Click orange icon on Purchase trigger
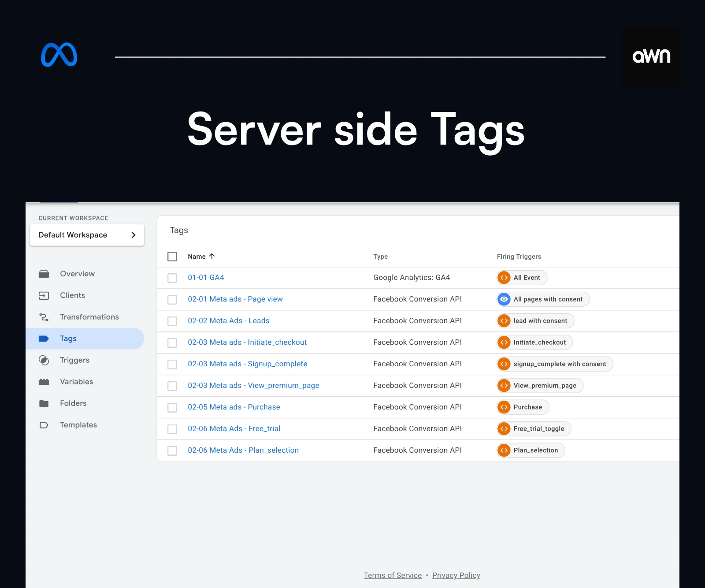The image size is (705, 588). point(504,407)
